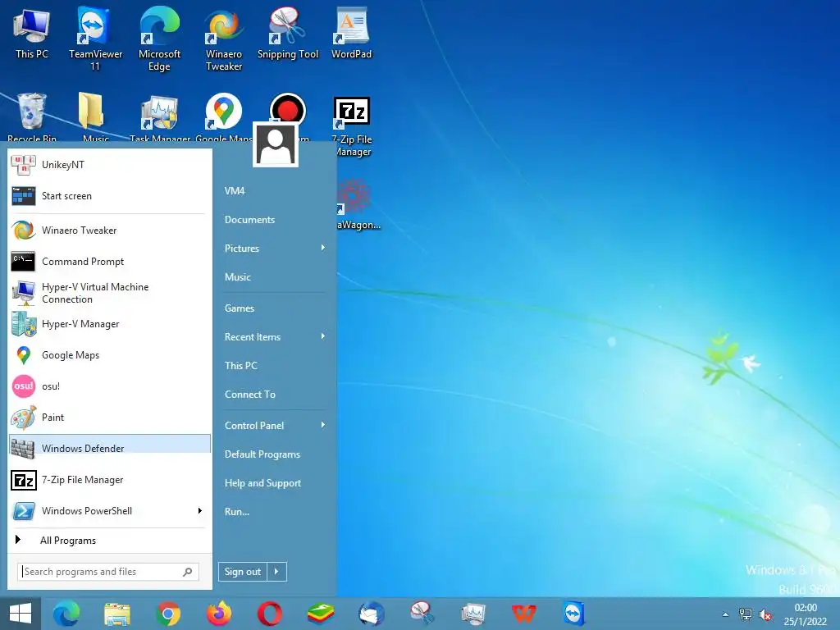The height and width of the screenshot is (630, 840).
Task: Show hidden system tray icons
Action: (x=725, y=614)
